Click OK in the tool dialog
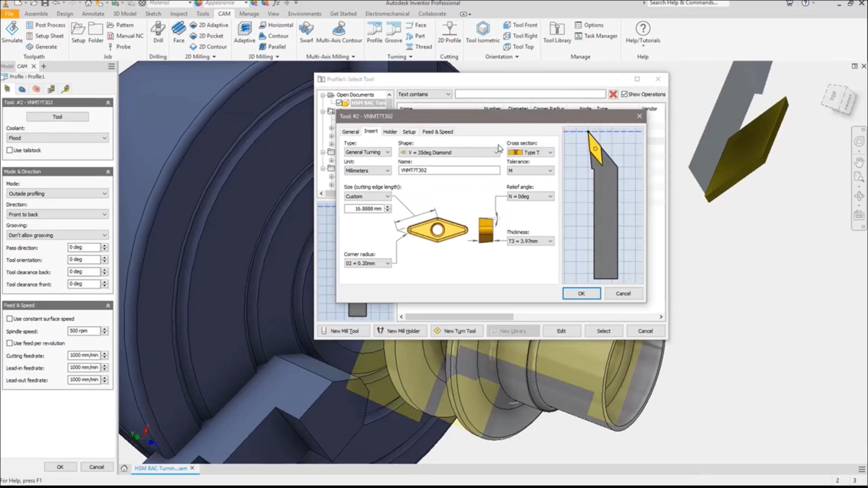 coord(582,294)
